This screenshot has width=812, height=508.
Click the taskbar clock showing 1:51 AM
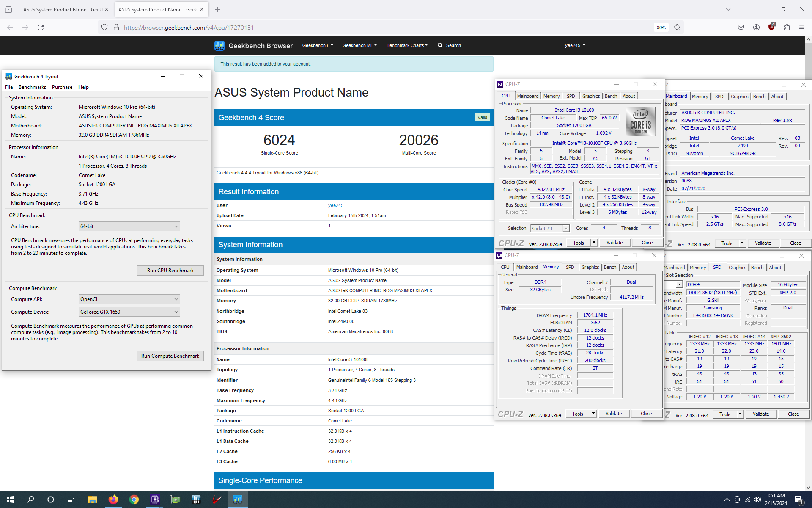click(x=776, y=500)
